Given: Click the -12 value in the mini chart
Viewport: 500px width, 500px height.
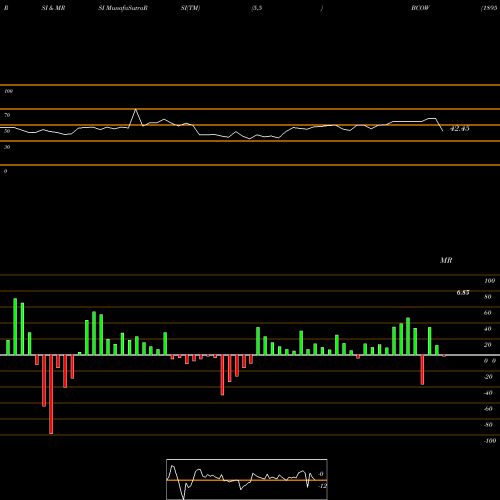Looking at the screenshot, I should click(x=322, y=486).
